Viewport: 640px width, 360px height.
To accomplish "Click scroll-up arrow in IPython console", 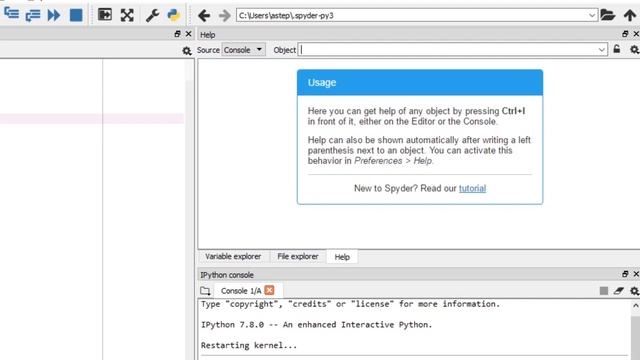I will click(636, 305).
